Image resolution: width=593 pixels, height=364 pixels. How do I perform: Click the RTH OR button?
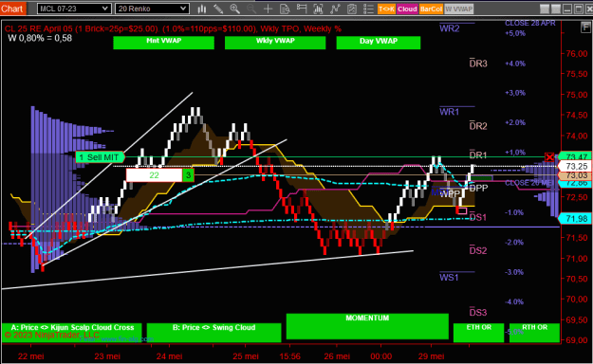click(534, 333)
